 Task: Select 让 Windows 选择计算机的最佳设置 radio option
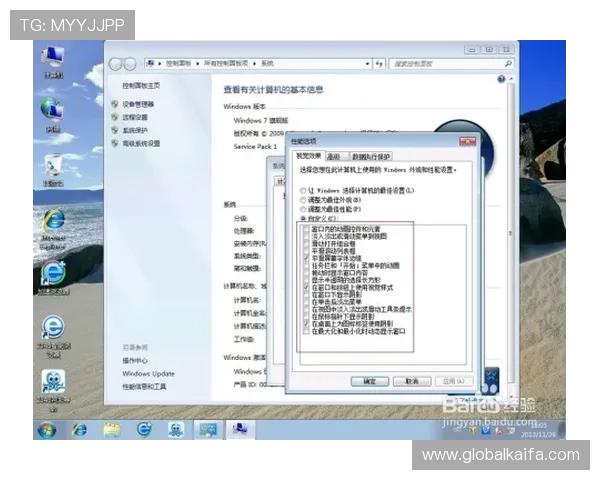tap(303, 190)
